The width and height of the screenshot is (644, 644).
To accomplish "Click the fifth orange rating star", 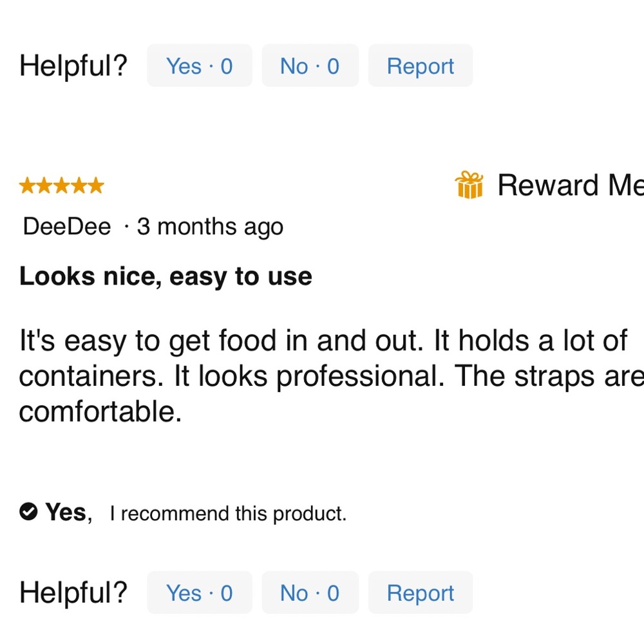I will (95, 186).
